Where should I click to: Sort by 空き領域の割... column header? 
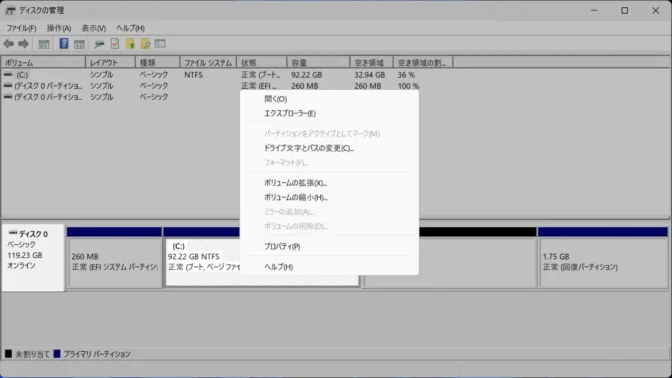(x=423, y=63)
